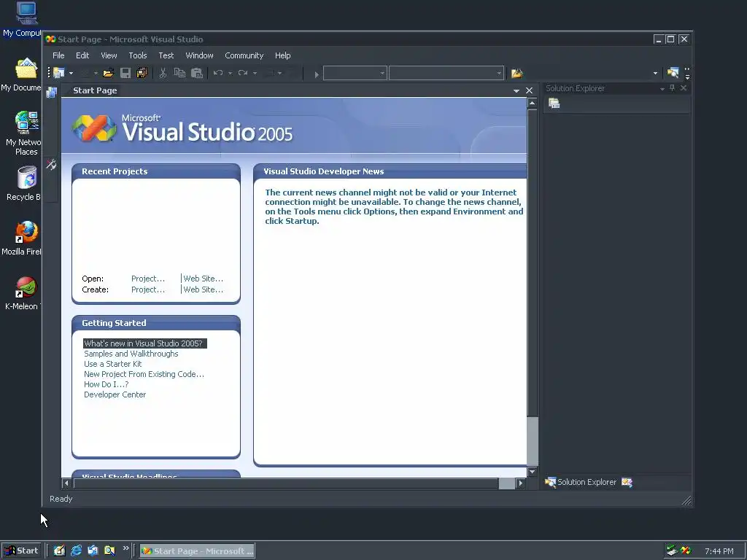
Task: Click the Start Debugging play icon
Action: [317, 74]
